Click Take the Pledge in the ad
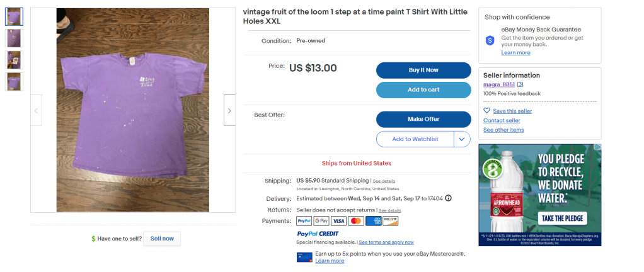The height and width of the screenshot is (272, 644). click(x=561, y=218)
